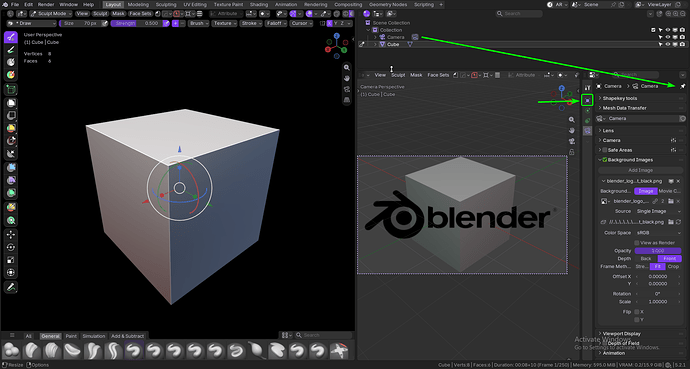
Task: Open Sculpt Mode dropdown
Action: [x=51, y=14]
